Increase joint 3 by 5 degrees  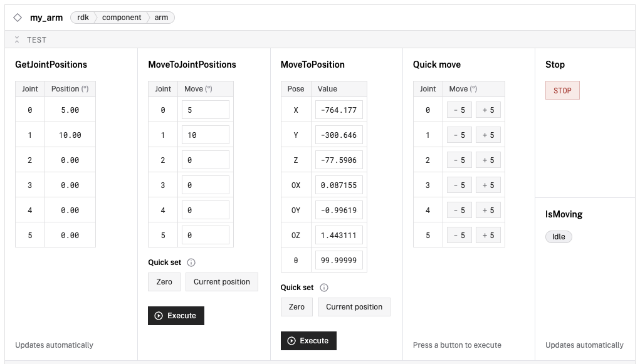pos(488,185)
